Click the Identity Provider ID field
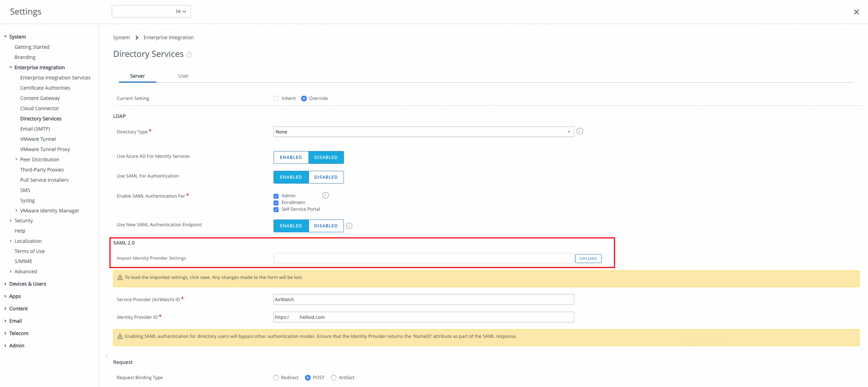This screenshot has height=387, width=868. [424, 317]
